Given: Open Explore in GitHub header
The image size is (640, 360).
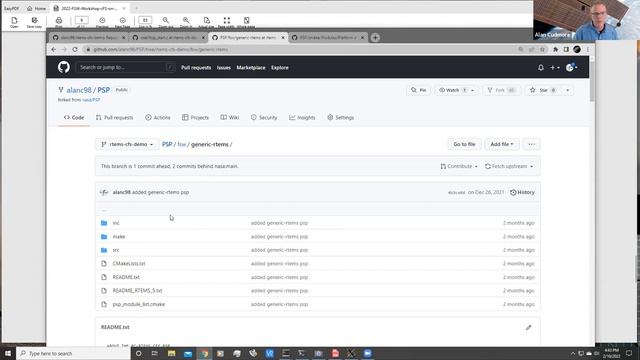Looking at the screenshot, I should (280, 68).
